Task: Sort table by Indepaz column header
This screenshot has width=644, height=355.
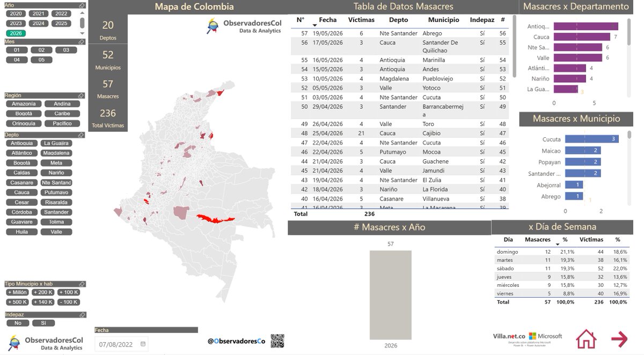Action: (x=482, y=19)
